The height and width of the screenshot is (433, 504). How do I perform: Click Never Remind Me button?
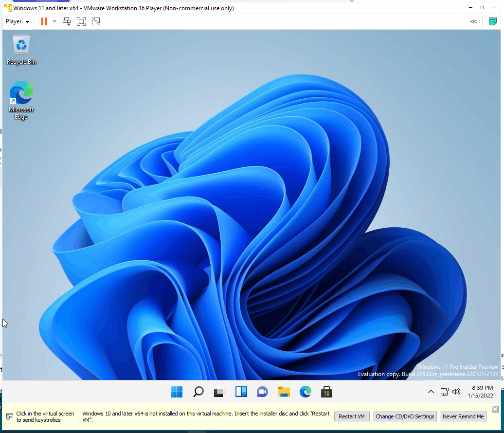[463, 416]
